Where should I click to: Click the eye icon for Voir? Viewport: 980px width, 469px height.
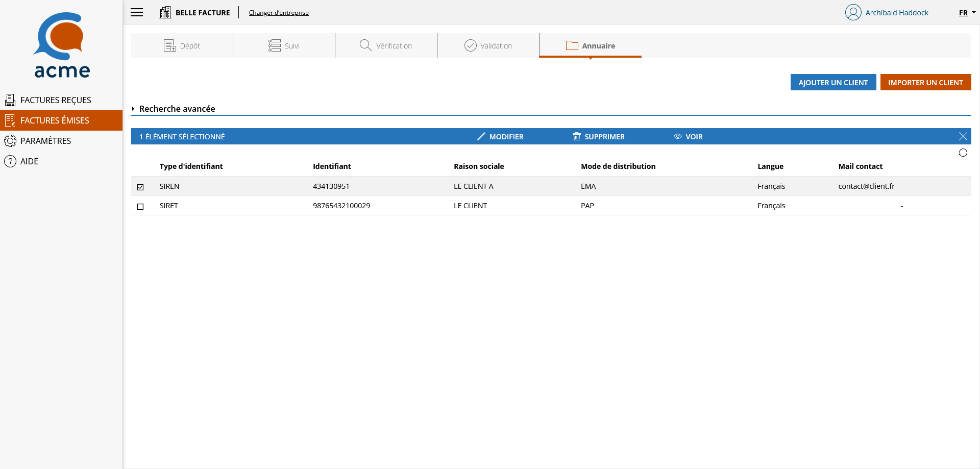(x=678, y=136)
